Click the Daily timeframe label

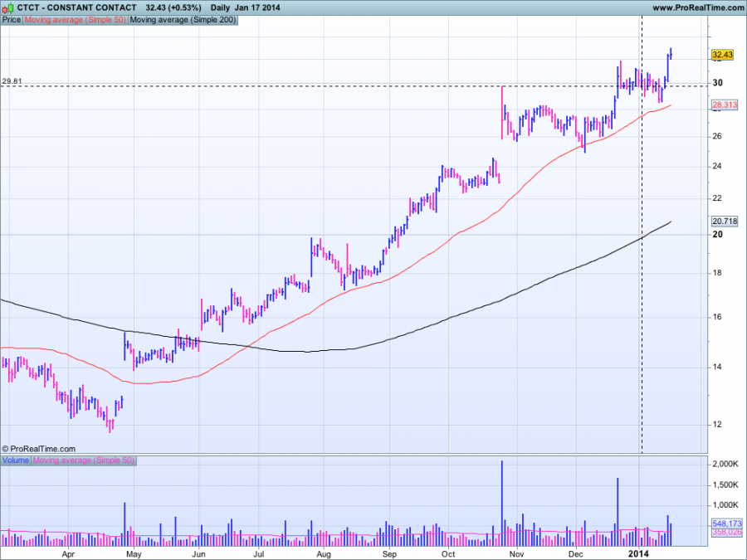coord(220,7)
